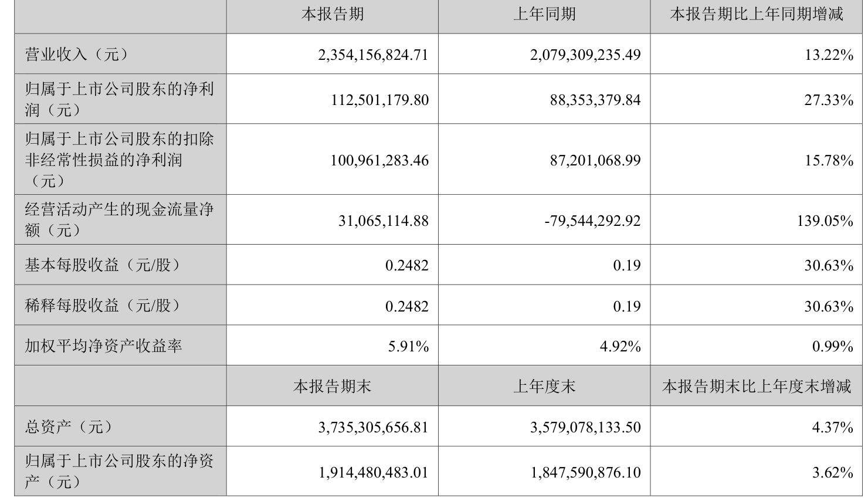Select net assets value 1,914,480,483.01
This screenshot has width=868, height=501.
click(374, 472)
